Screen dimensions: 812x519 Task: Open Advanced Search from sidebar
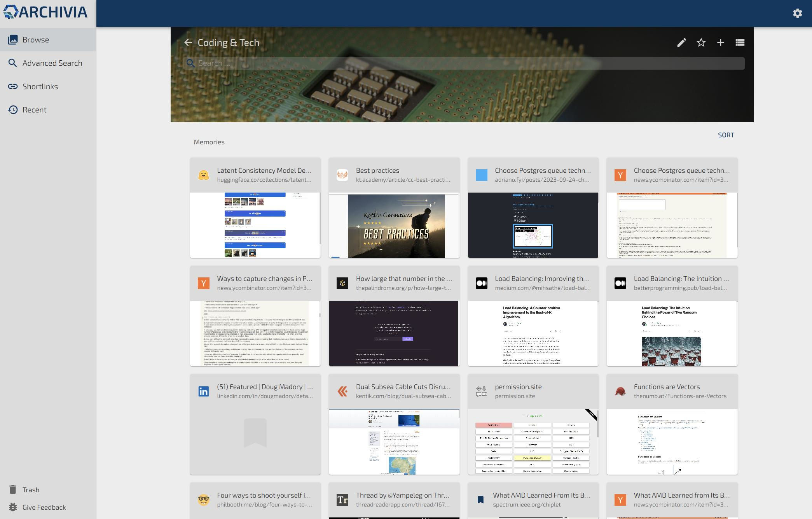pyautogui.click(x=52, y=63)
